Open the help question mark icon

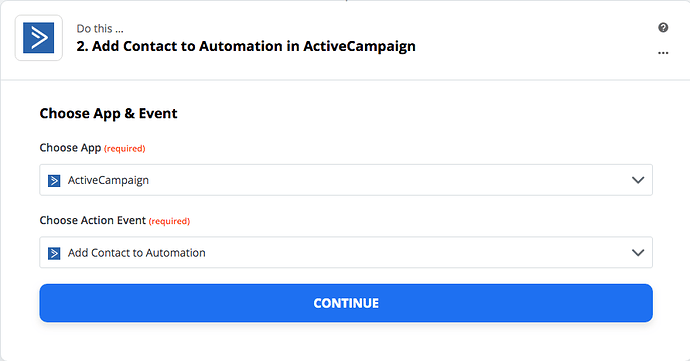click(663, 28)
